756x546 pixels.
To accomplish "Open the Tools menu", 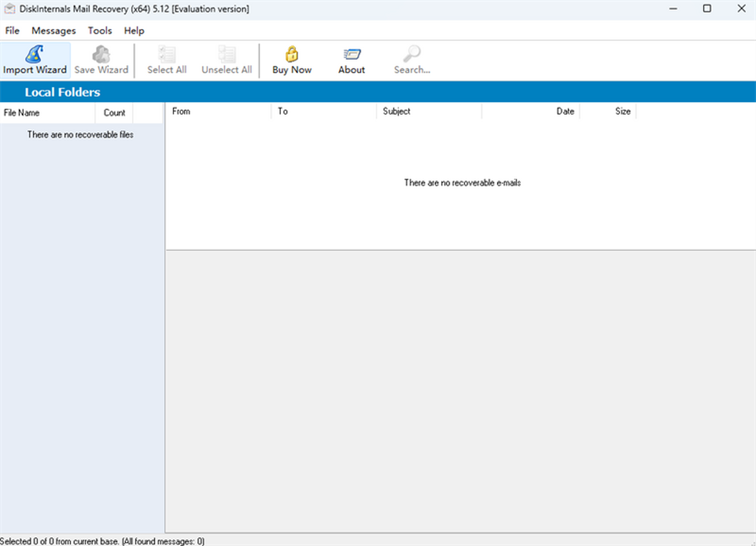I will (100, 30).
